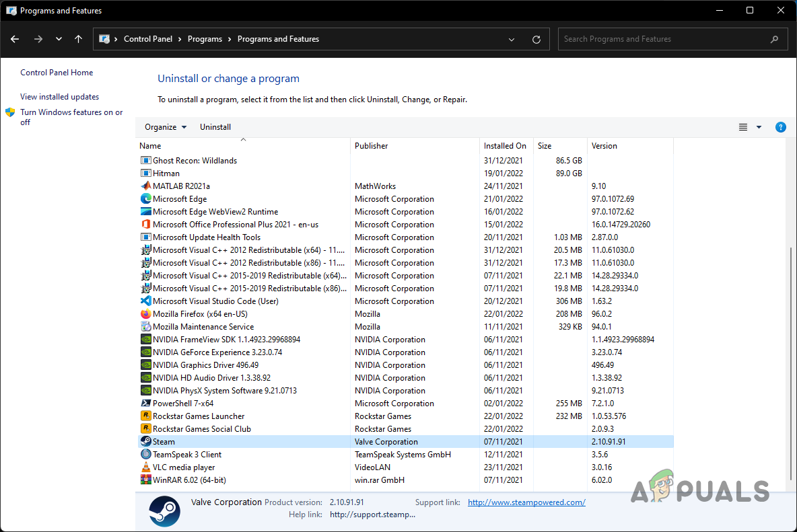Image resolution: width=797 pixels, height=532 pixels.
Task: Go forward with the forward arrow
Action: 38,39
